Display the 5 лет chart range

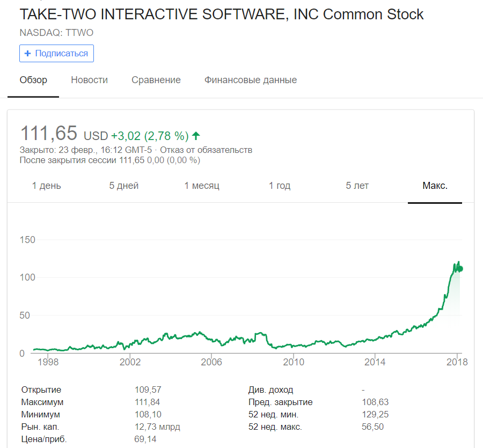click(357, 186)
